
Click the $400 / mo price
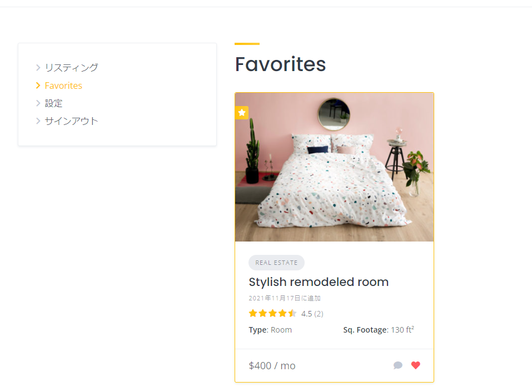[272, 366]
